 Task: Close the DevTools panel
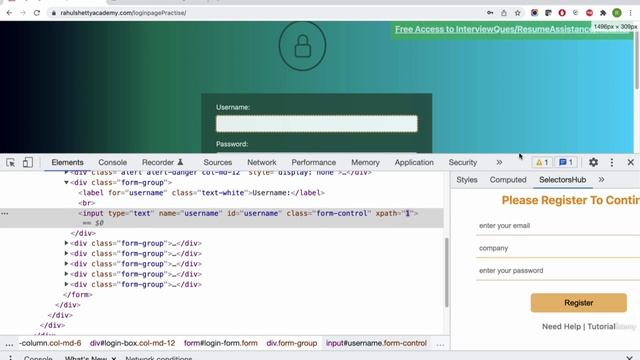coord(631,162)
